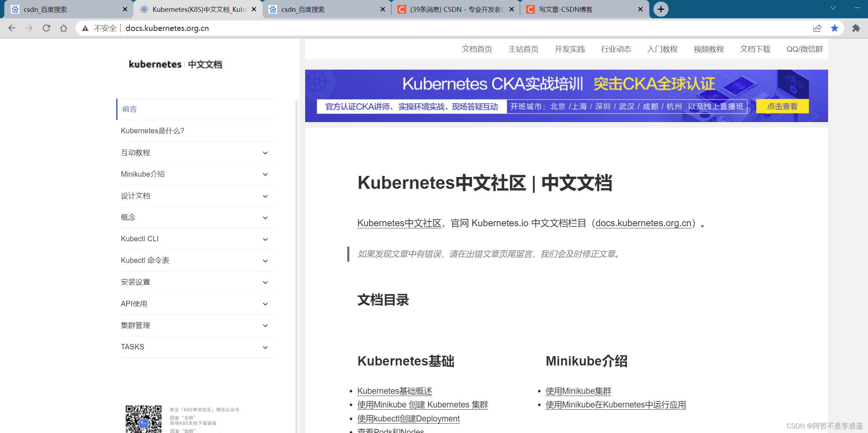Screen dimensions: 868x433
Task: Open the extensions puzzle icon
Action: click(856, 28)
